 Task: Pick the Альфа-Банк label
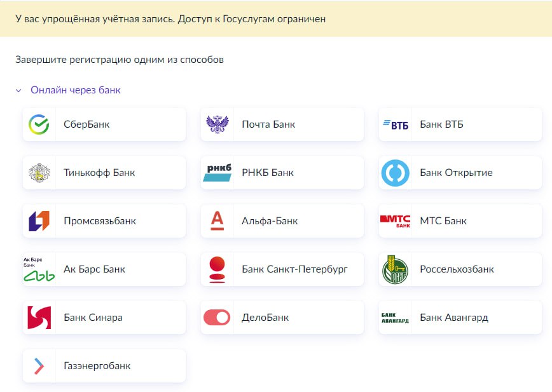270,221
